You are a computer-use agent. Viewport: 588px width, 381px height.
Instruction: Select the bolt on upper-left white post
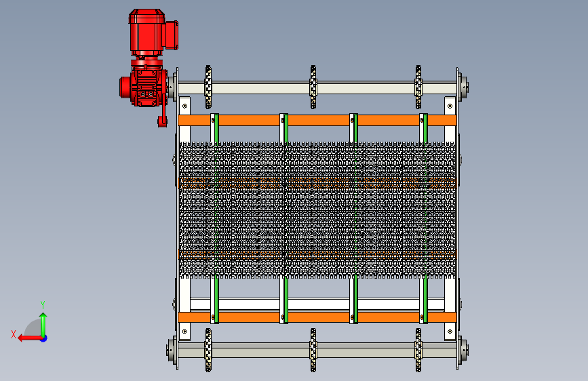pyautogui.click(x=184, y=106)
